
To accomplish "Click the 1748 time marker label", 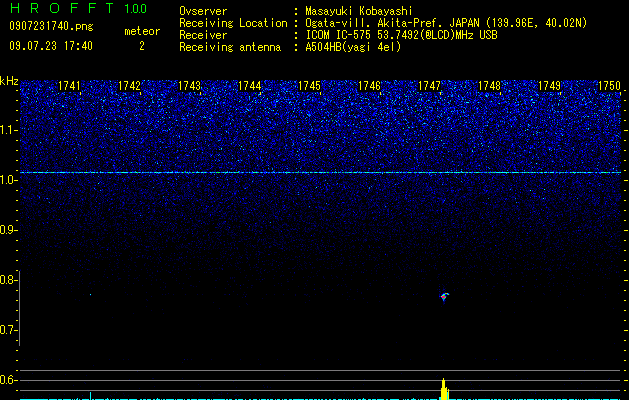I will (x=490, y=86).
